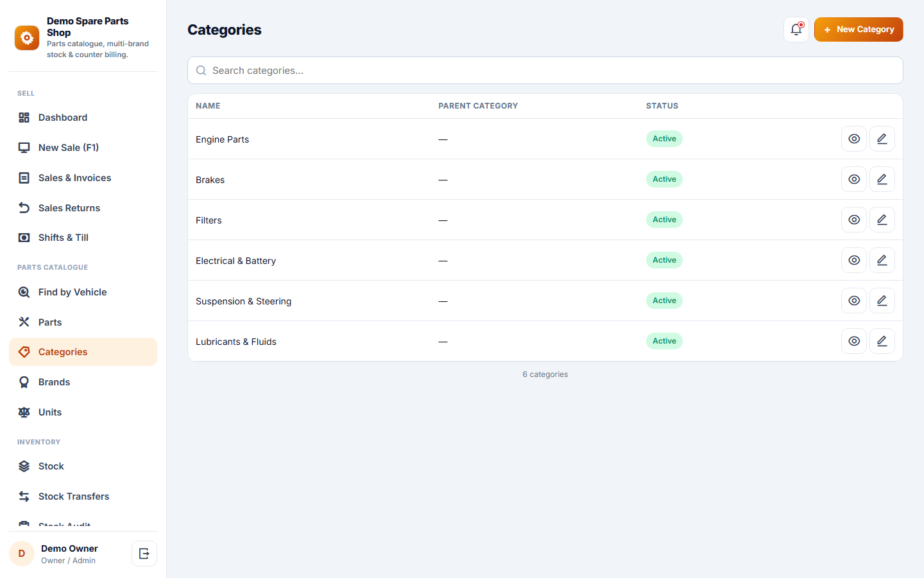Edit the Engine Parts category
The height and width of the screenshot is (578, 924).
(x=882, y=139)
